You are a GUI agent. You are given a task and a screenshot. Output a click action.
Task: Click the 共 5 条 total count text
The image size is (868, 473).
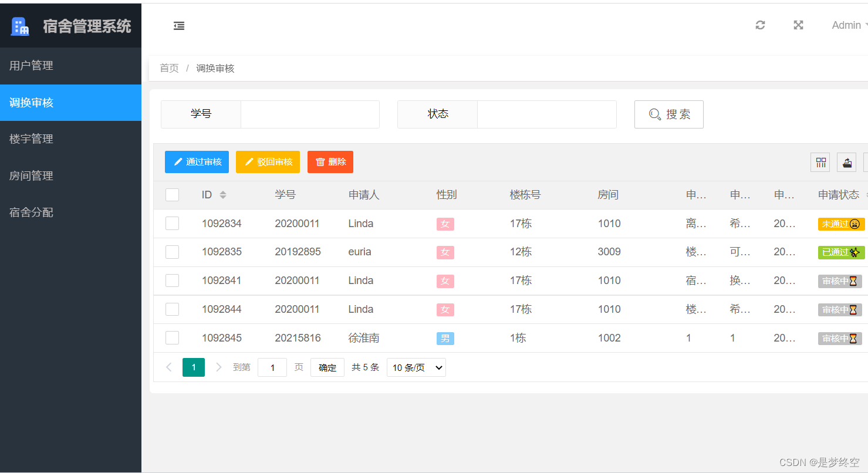(365, 367)
